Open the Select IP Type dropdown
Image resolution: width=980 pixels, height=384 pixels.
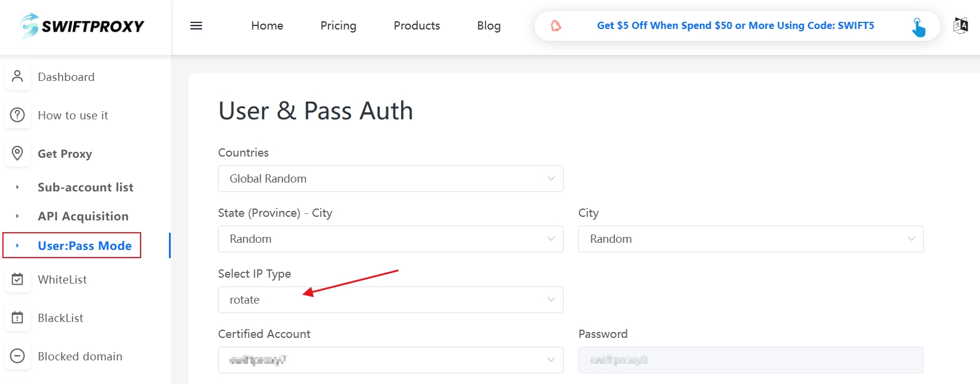click(x=390, y=300)
